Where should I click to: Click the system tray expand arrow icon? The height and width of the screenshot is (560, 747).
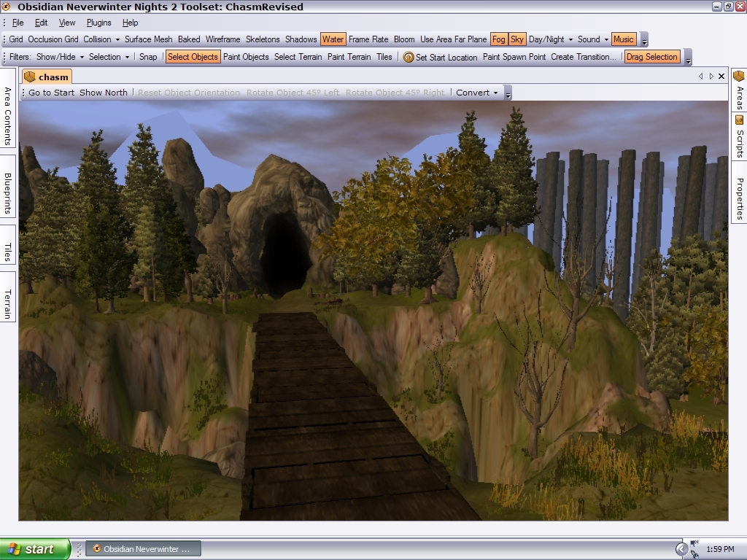681,549
